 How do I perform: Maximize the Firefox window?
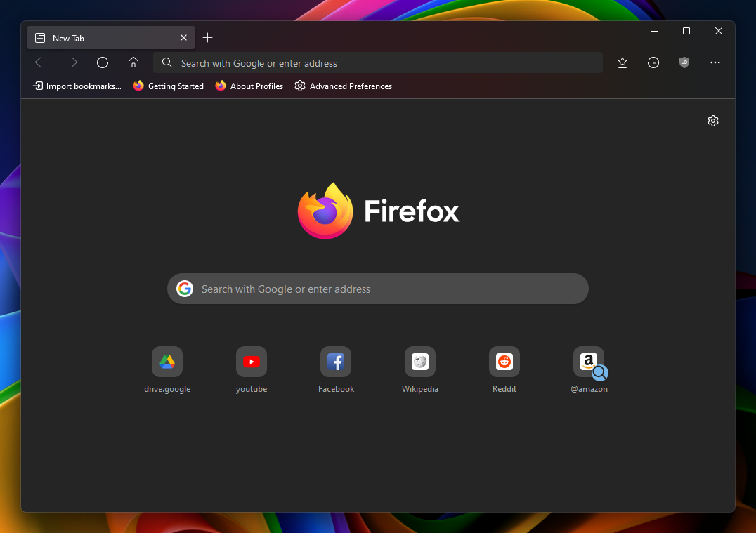tap(686, 31)
